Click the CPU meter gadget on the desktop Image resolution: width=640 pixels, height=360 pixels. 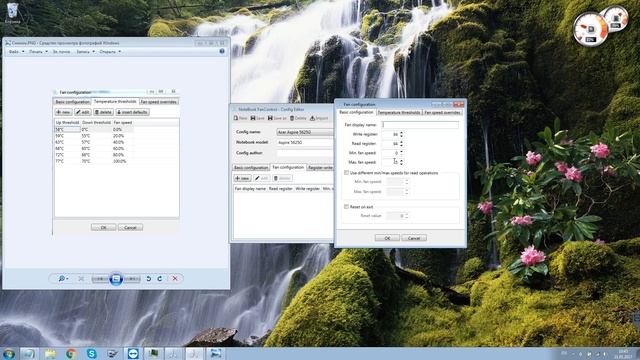[x=590, y=29]
